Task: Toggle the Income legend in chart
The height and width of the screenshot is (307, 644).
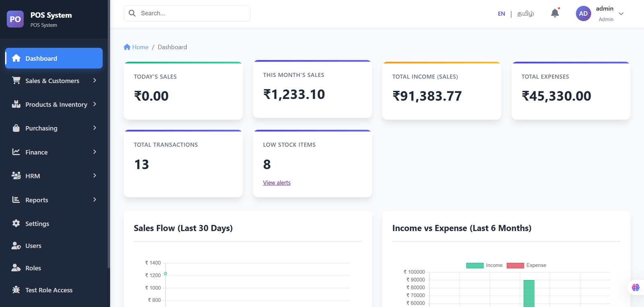Action: pyautogui.click(x=484, y=265)
